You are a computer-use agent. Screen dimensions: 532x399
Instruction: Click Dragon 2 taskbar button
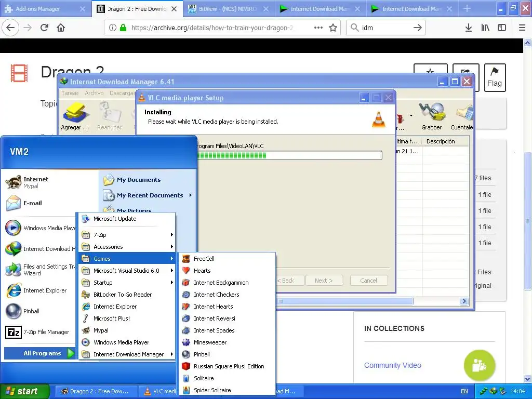click(x=96, y=391)
